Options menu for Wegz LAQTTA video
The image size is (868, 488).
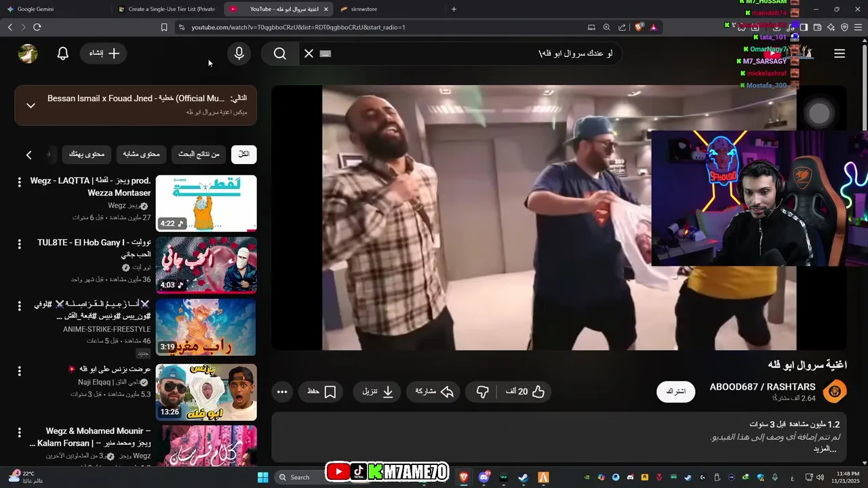[20, 182]
